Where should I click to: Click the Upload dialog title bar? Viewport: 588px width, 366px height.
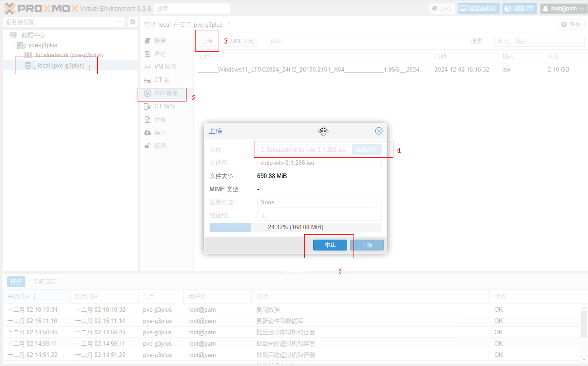296,131
